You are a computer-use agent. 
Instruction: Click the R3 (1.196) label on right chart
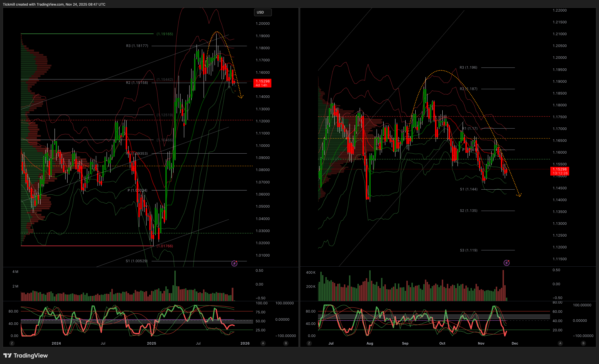coord(468,68)
